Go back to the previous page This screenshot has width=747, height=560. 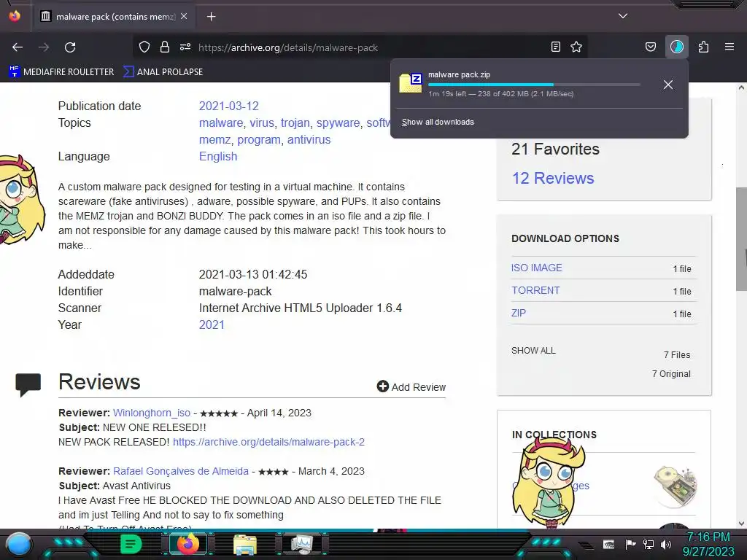click(x=18, y=47)
